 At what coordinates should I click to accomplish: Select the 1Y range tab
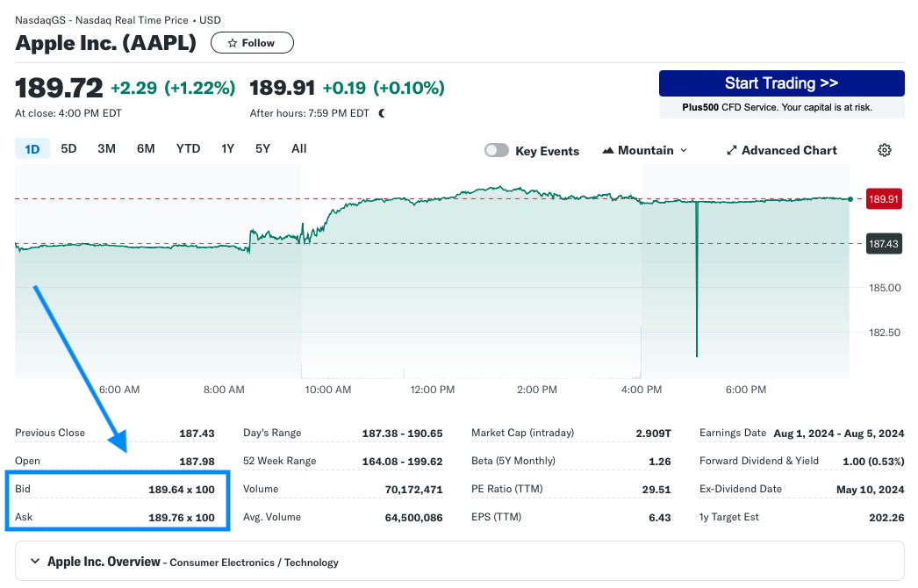pyautogui.click(x=227, y=149)
